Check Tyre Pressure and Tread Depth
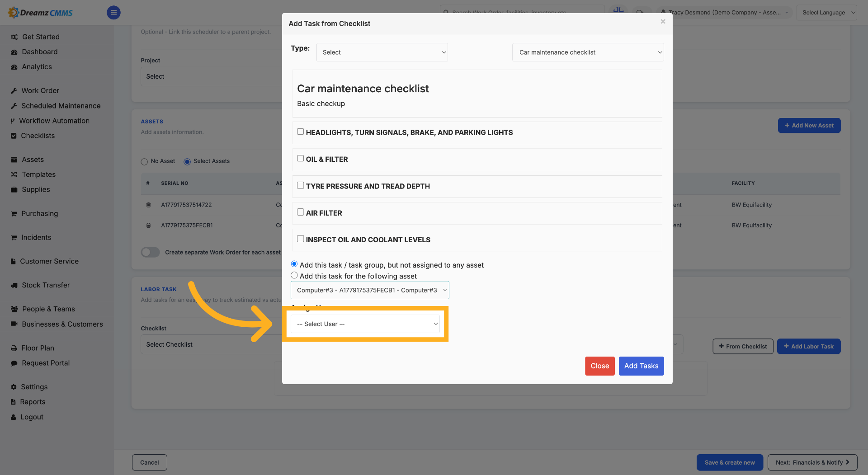Viewport: 868px width, 475px height. (300, 185)
